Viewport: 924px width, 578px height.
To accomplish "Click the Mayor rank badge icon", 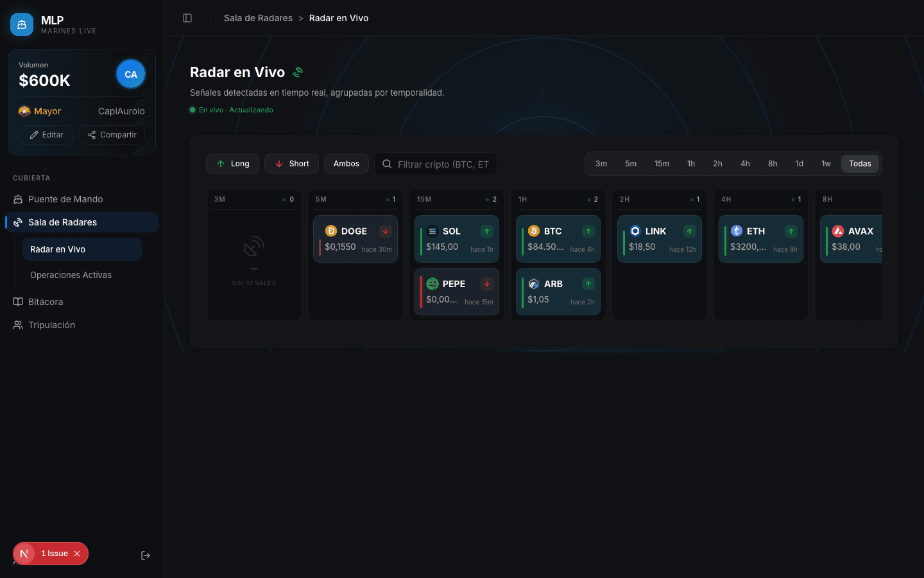I will 24,111.
